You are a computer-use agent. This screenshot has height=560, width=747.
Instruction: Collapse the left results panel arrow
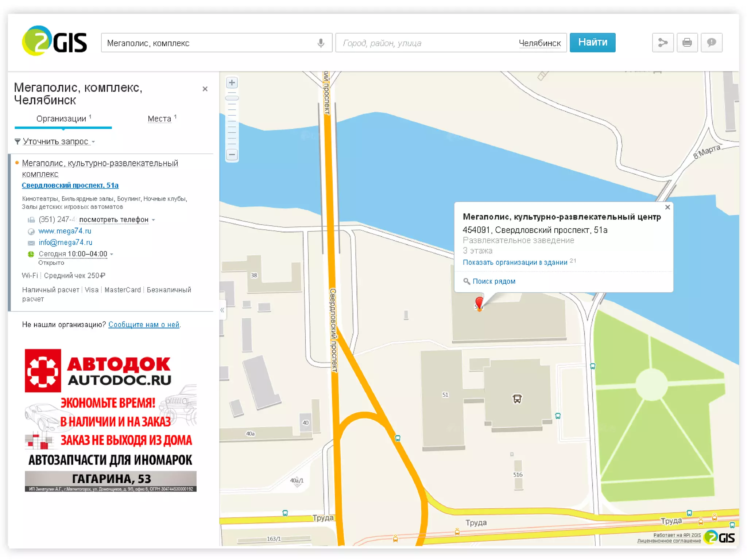point(222,310)
